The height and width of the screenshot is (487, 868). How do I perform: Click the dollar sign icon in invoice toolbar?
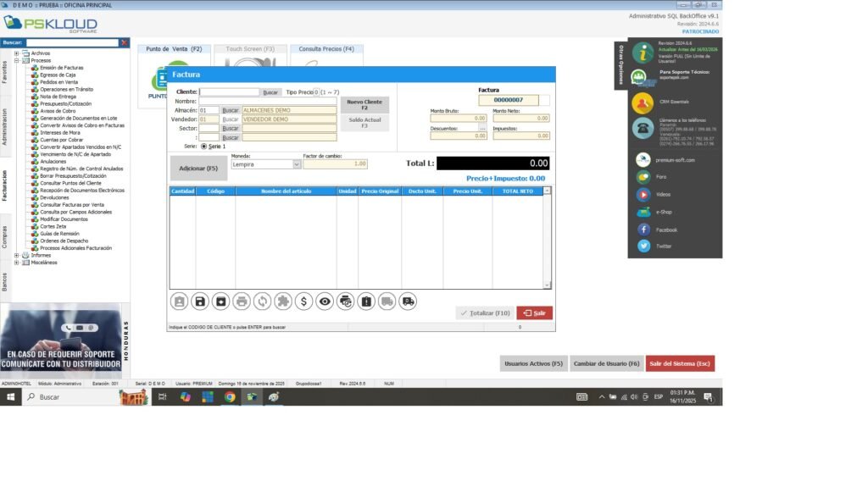[303, 301]
